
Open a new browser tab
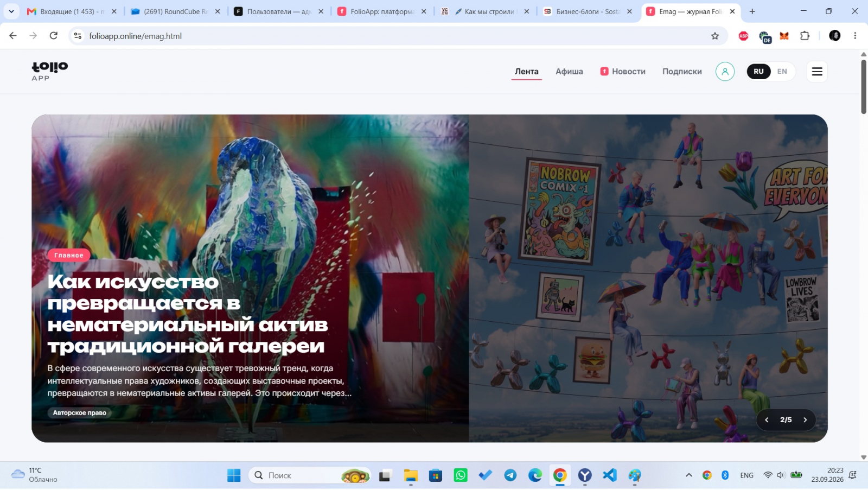(752, 11)
